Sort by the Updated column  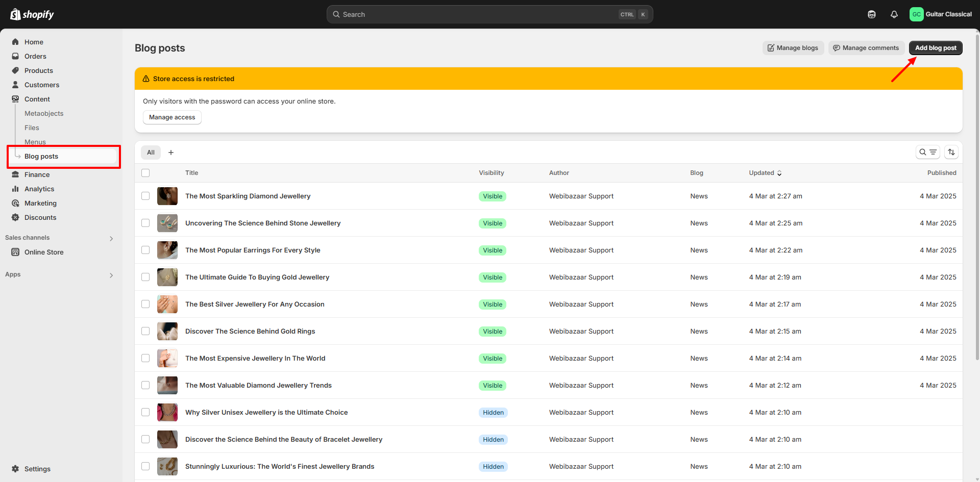pyautogui.click(x=765, y=173)
